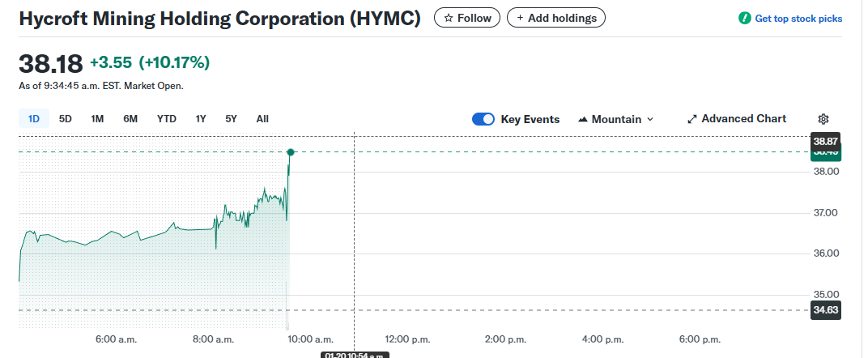Click the 37.00 price axis label
Screen dimensions: 868x358
point(827,212)
